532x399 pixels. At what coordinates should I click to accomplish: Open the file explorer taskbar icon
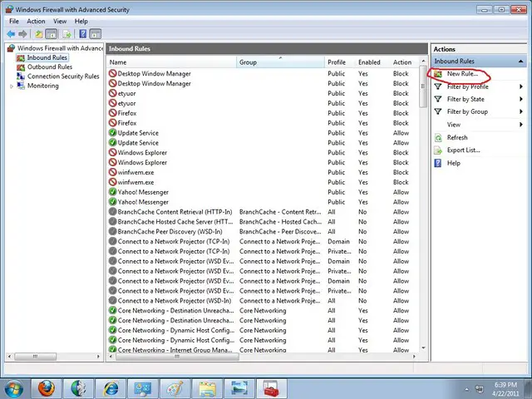(x=208, y=388)
